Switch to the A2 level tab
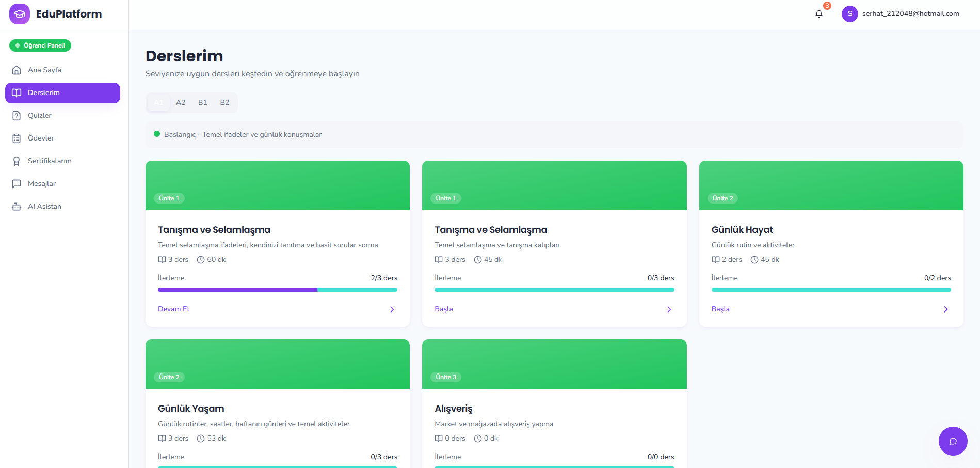Screen dimensions: 980x468 click(181, 102)
